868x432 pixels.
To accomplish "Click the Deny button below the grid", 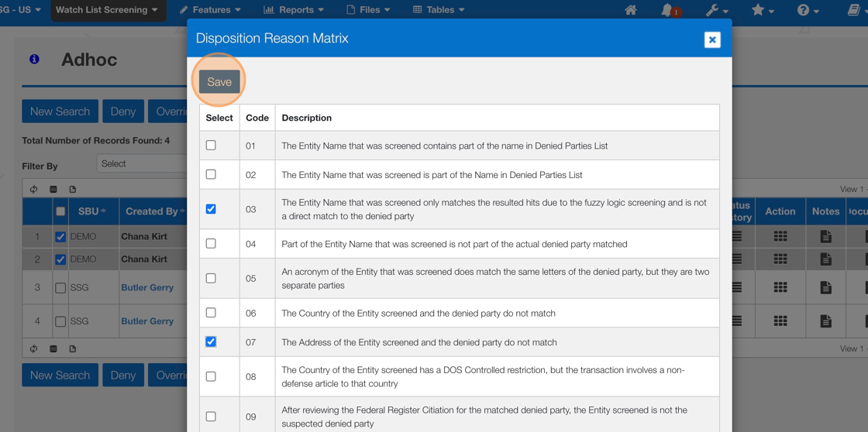I will [x=123, y=375].
